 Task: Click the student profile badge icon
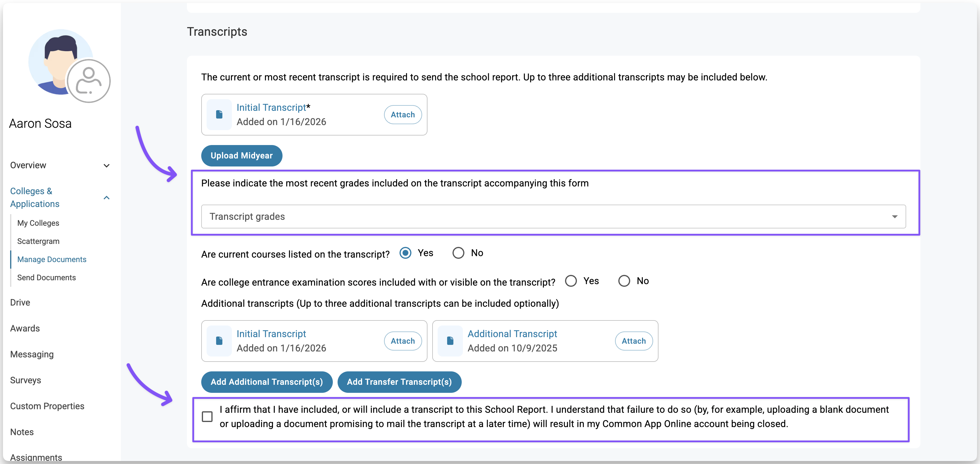coord(89,81)
